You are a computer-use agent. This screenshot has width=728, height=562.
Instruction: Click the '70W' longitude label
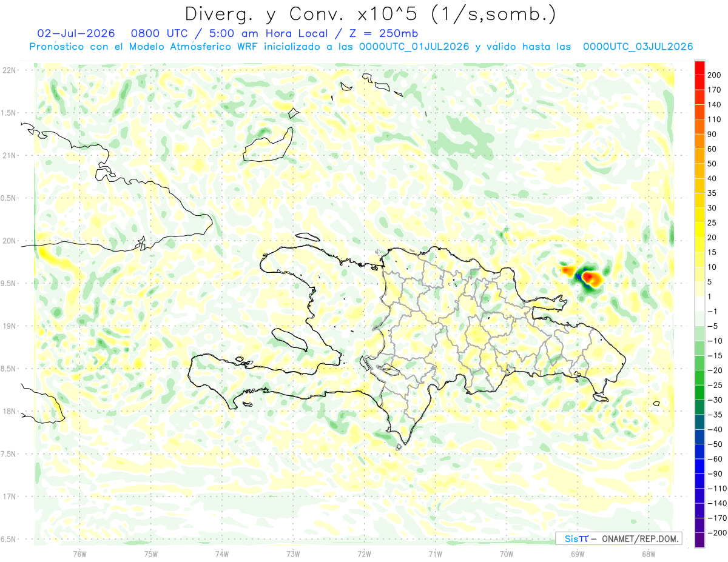point(506,553)
